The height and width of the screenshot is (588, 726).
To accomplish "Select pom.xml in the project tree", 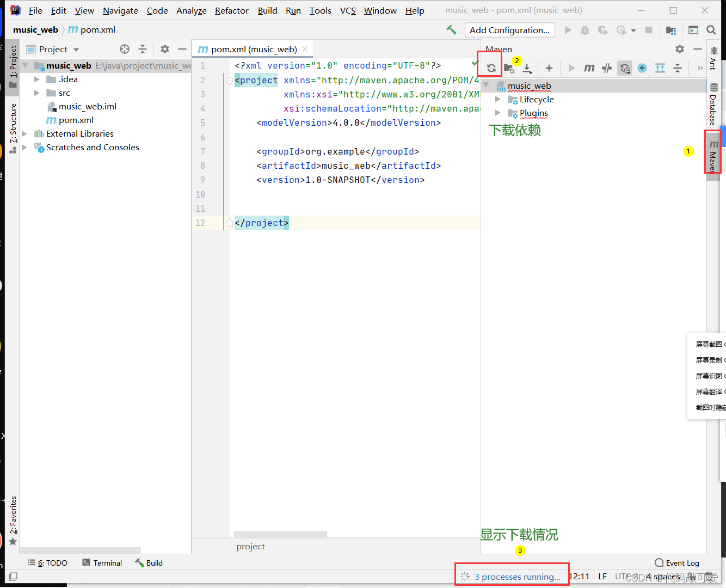I will click(76, 120).
